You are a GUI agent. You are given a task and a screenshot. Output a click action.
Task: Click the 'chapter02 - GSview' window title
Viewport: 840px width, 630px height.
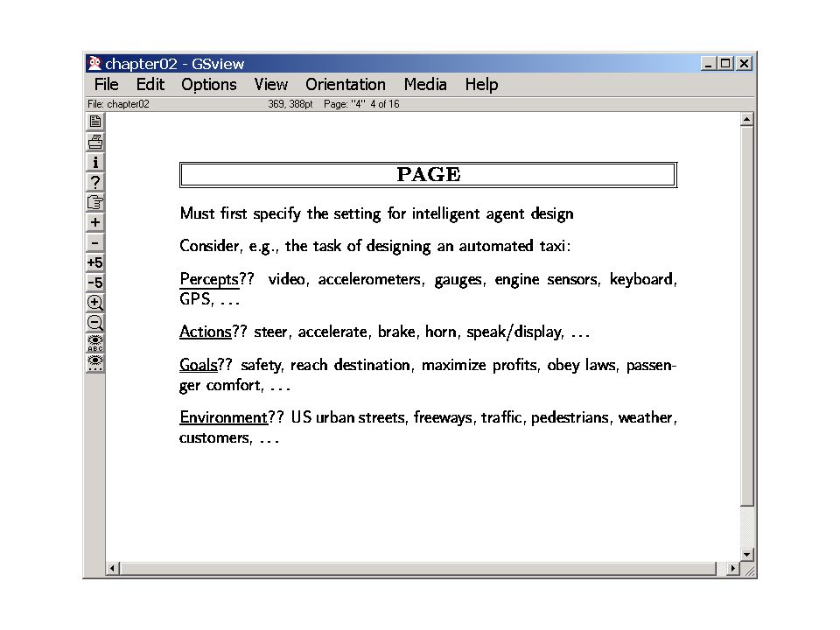coord(175,64)
